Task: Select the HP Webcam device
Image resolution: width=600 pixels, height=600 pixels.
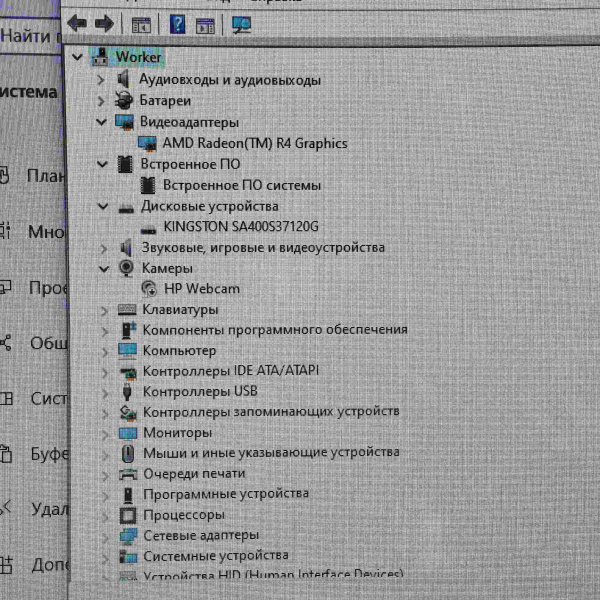Action: click(x=201, y=288)
